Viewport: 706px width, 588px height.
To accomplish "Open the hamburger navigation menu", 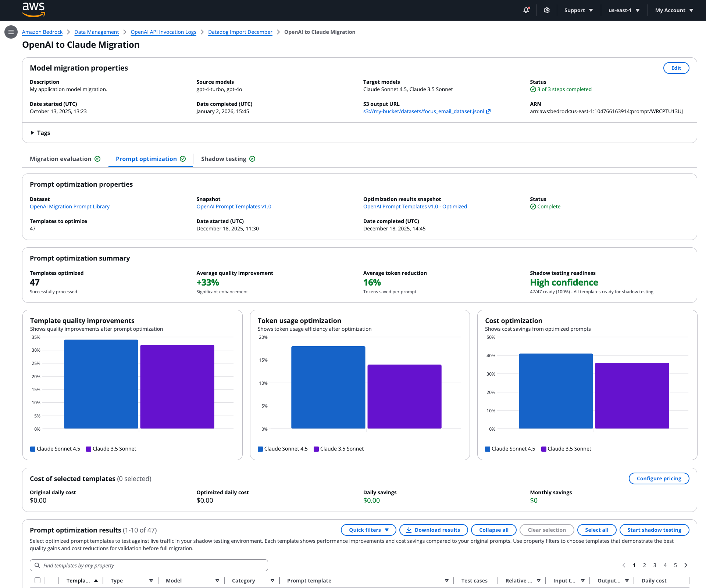I will [x=11, y=32].
